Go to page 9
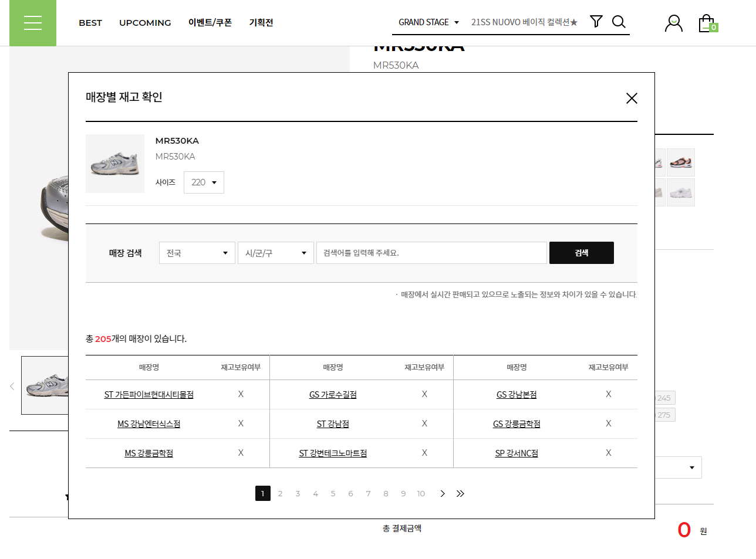 pos(404,493)
